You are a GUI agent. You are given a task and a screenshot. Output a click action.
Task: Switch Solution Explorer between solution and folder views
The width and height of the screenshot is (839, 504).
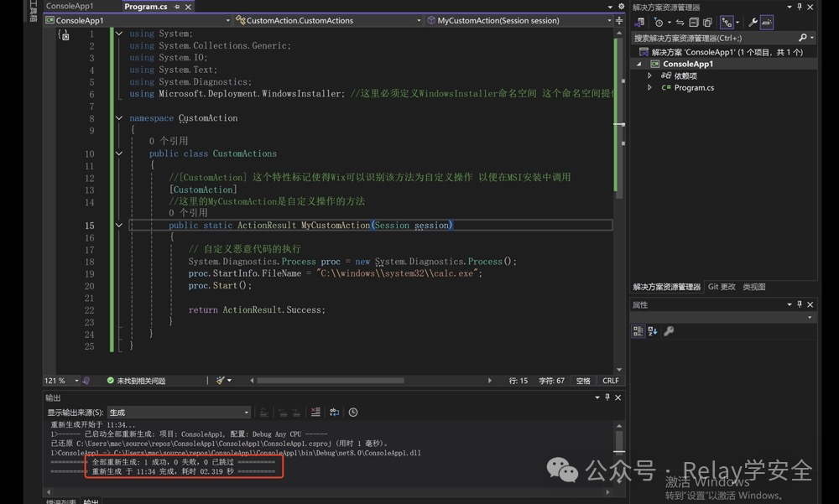click(638, 23)
